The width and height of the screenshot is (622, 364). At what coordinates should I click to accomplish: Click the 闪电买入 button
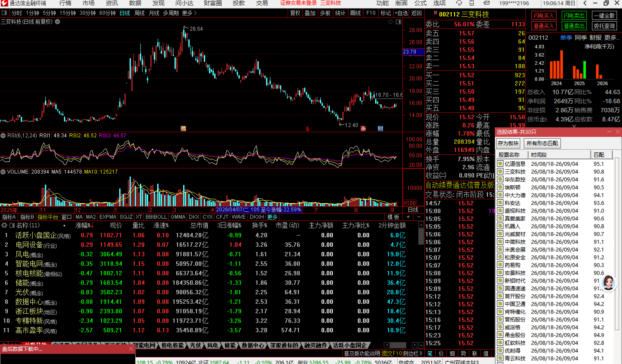(x=544, y=16)
